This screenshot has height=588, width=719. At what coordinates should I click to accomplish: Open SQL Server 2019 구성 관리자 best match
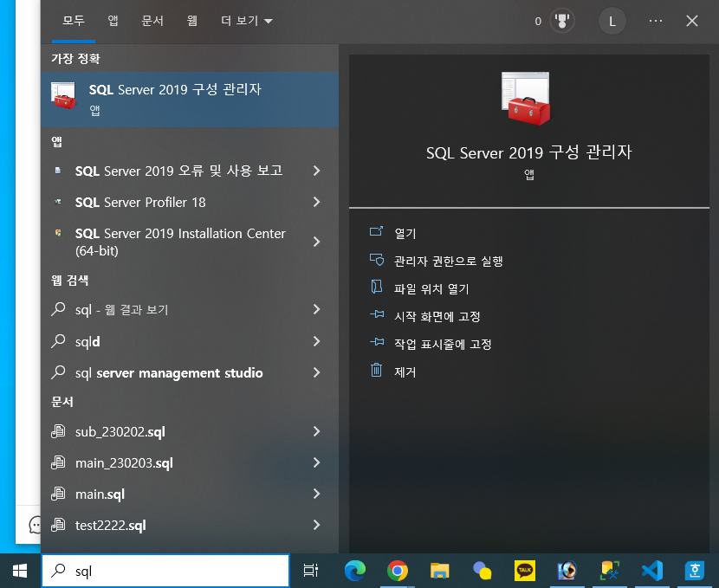(190, 99)
